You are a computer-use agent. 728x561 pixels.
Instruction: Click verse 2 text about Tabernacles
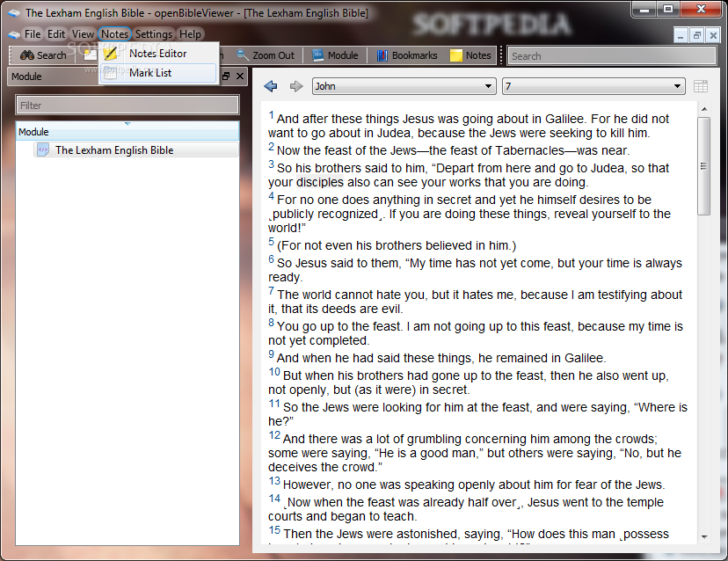click(453, 150)
